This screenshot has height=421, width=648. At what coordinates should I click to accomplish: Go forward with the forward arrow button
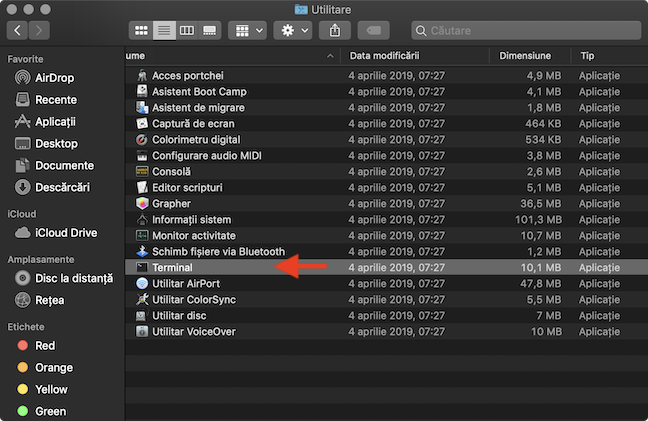point(39,31)
